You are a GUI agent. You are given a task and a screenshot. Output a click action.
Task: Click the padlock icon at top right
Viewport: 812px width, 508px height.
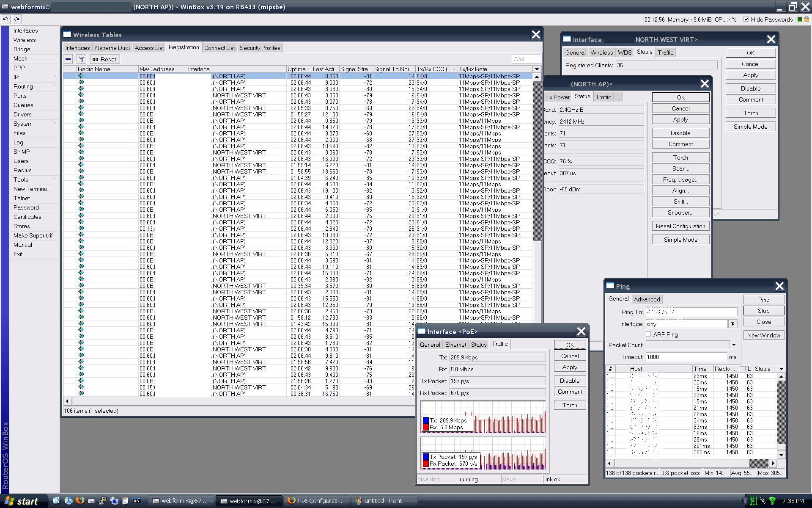[806, 19]
